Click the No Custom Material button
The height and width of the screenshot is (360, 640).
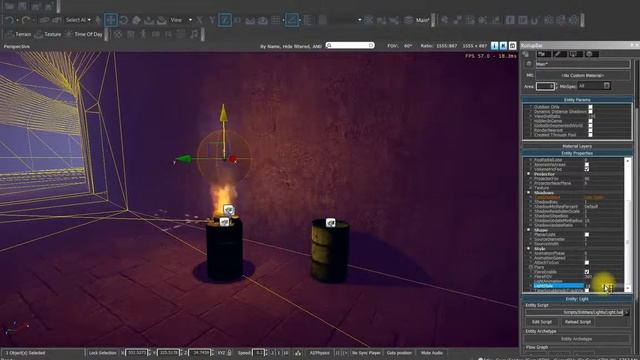coord(582,76)
